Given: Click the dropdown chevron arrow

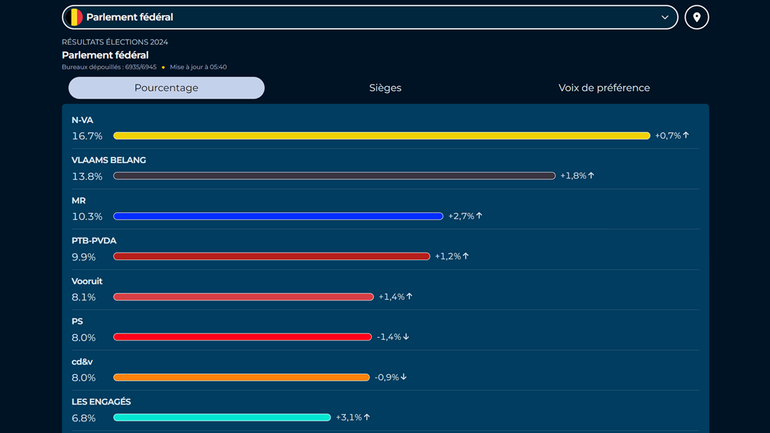Looking at the screenshot, I should tap(665, 17).
